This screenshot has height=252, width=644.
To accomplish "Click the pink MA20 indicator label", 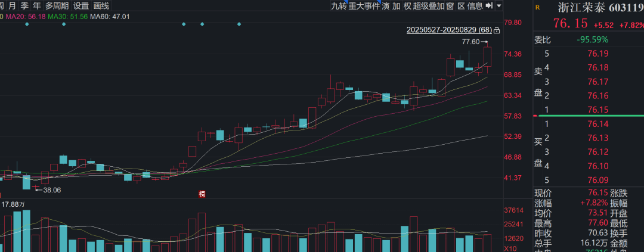I will 26,15.
